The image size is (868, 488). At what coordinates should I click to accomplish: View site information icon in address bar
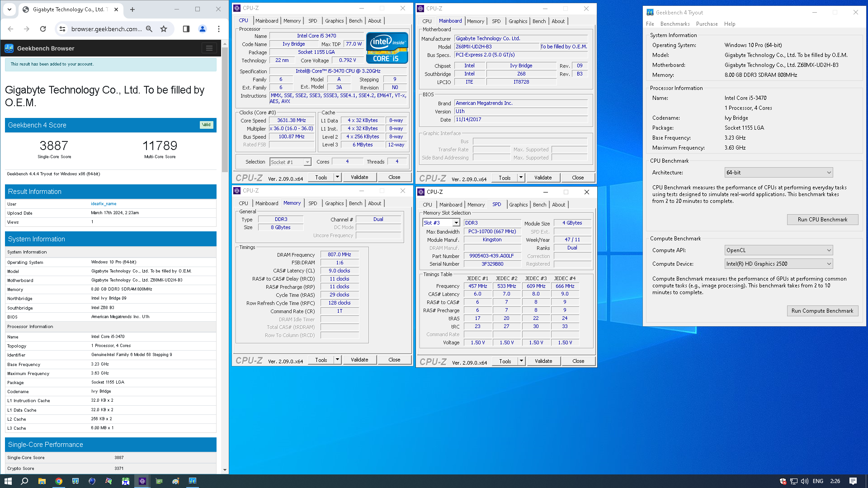(x=62, y=29)
